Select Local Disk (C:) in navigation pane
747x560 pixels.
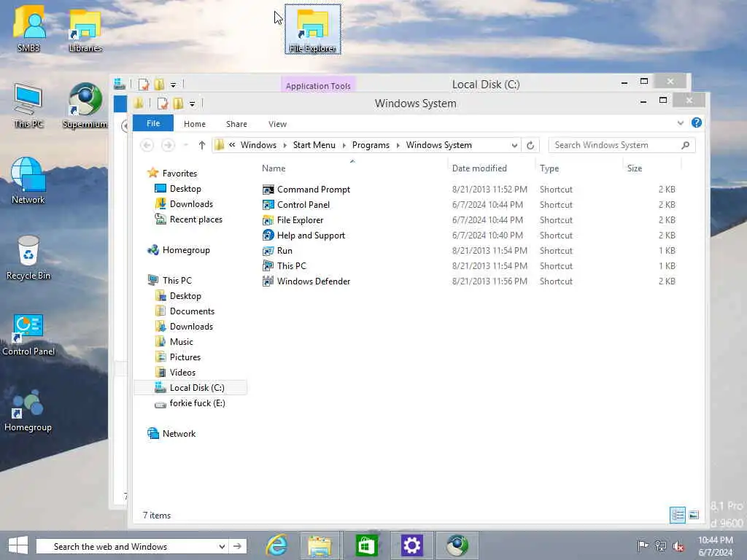[x=190, y=388]
